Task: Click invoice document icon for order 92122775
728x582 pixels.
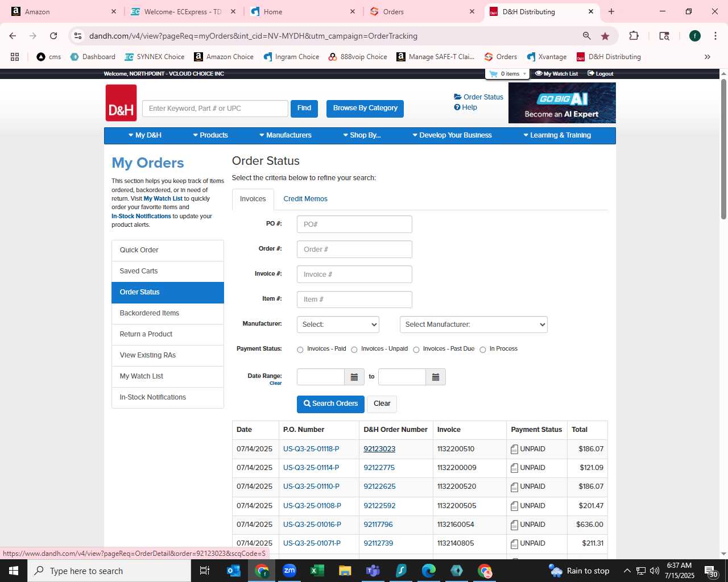Action: point(514,468)
